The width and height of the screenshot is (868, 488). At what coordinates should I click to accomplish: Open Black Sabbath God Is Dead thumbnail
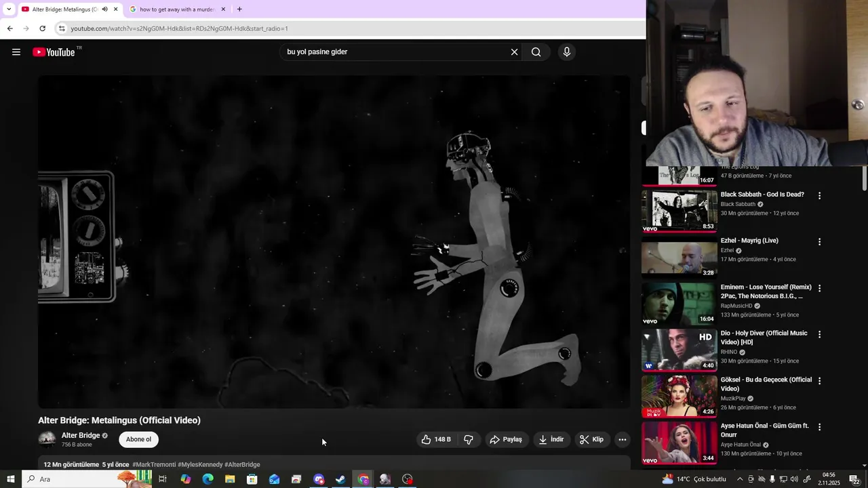[679, 211]
